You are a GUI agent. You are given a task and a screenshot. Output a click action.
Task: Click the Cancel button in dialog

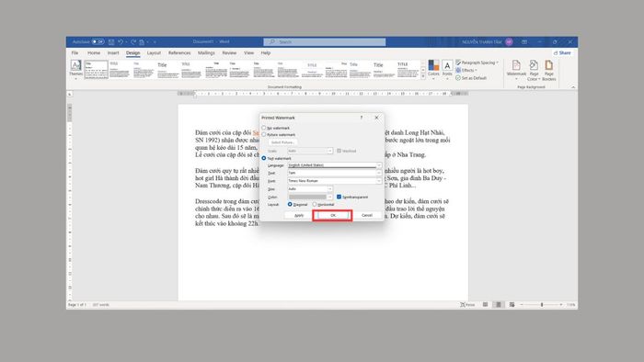point(367,215)
